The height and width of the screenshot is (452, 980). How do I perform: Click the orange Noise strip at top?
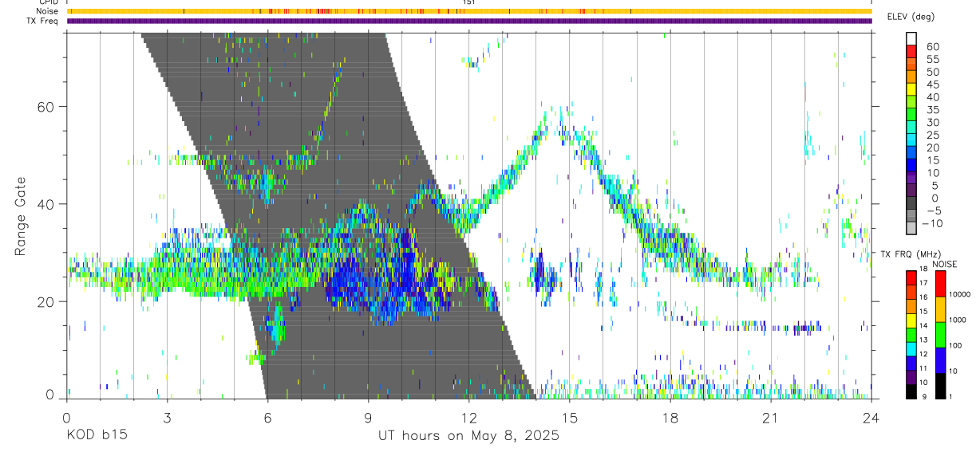(469, 11)
